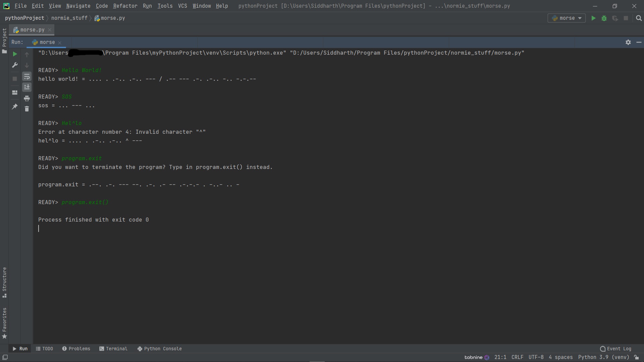Toggle scroll to end of output

(27, 87)
